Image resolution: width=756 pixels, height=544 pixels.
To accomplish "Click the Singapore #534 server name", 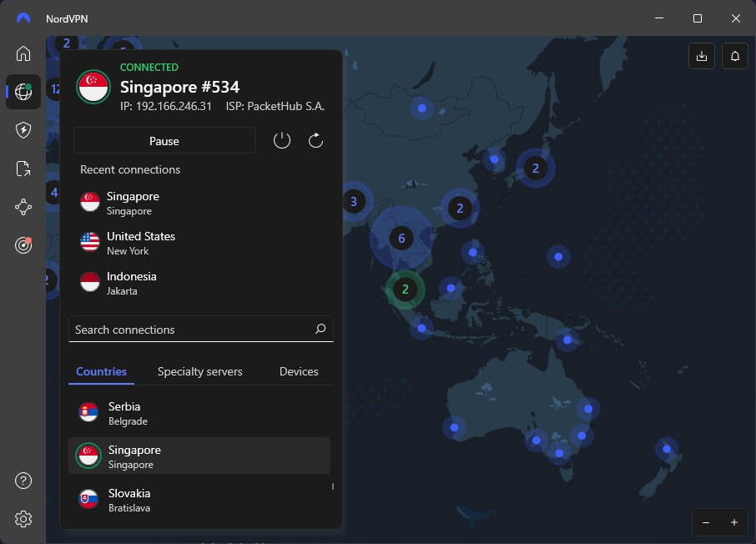I will tap(179, 88).
